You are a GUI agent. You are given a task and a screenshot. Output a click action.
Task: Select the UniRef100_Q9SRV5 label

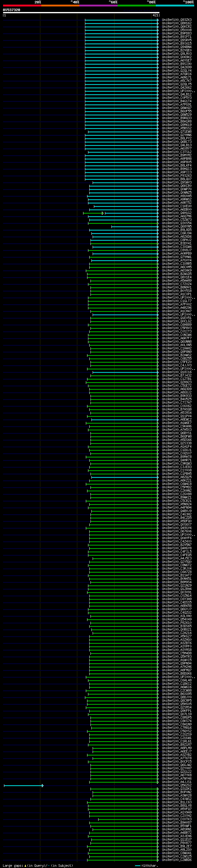click(177, 40)
